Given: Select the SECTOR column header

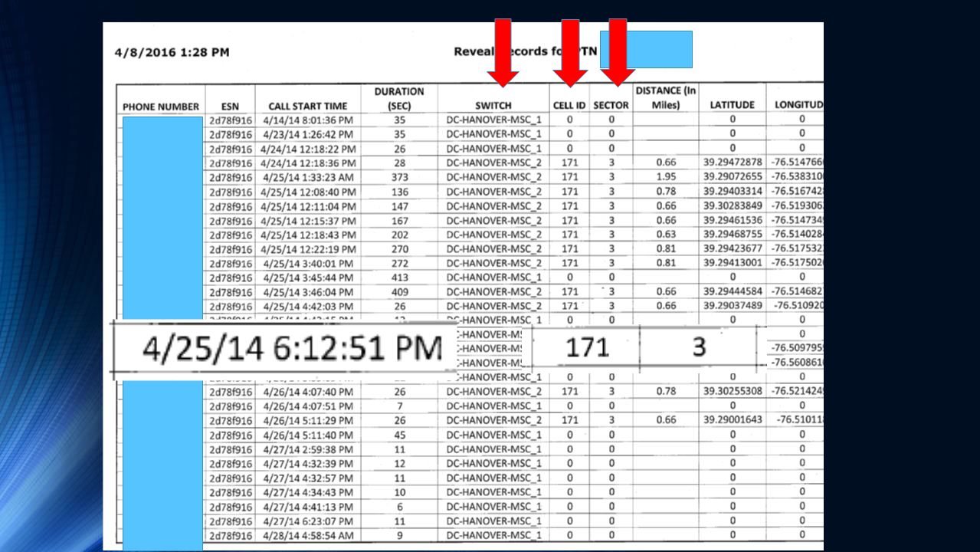Looking at the screenshot, I should pyautogui.click(x=611, y=106).
